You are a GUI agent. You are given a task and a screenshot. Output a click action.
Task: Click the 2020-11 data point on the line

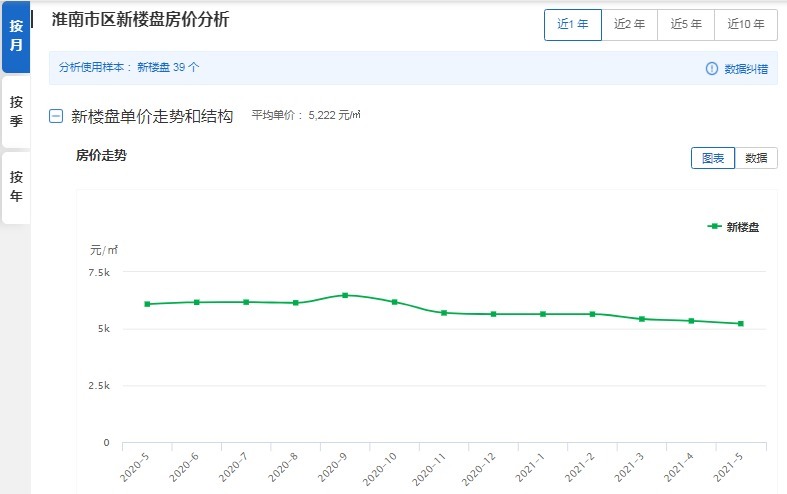tap(444, 313)
